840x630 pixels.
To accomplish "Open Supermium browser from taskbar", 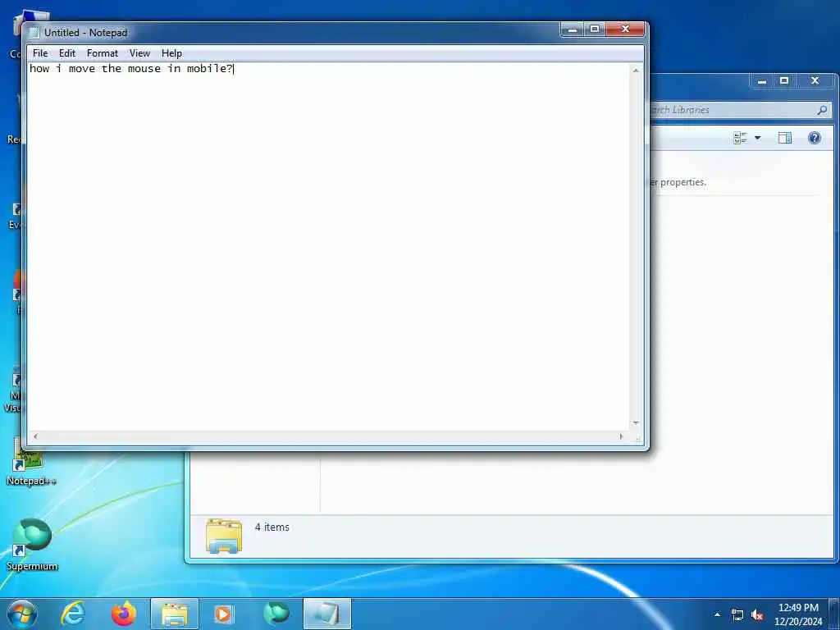I will tap(276, 614).
